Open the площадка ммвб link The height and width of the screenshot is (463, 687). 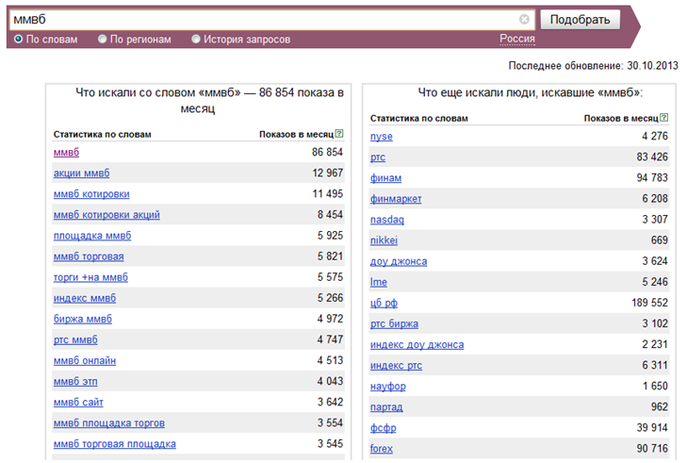92,236
